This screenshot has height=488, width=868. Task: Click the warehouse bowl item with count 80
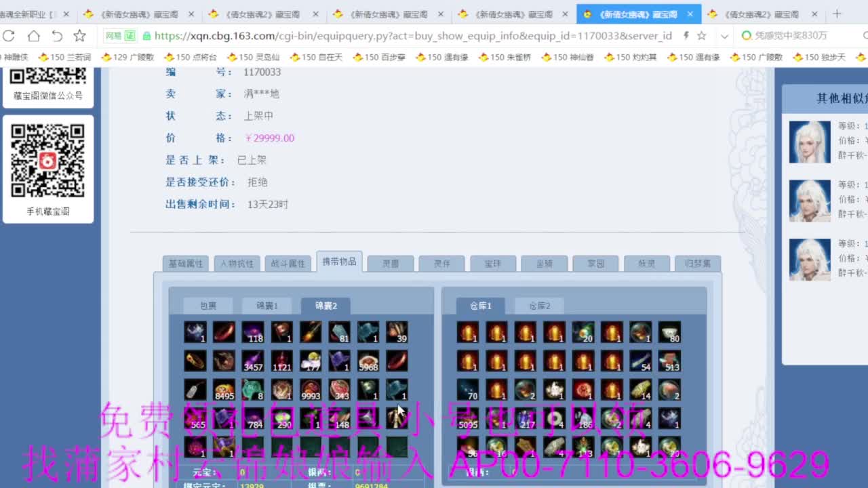click(669, 332)
